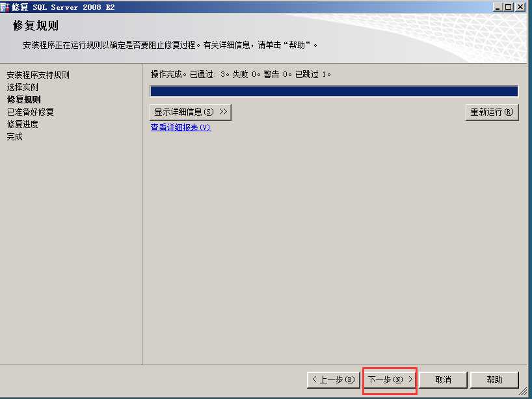Select 修复规则 step in sidebar
This screenshot has height=399, width=532.
point(24,99)
